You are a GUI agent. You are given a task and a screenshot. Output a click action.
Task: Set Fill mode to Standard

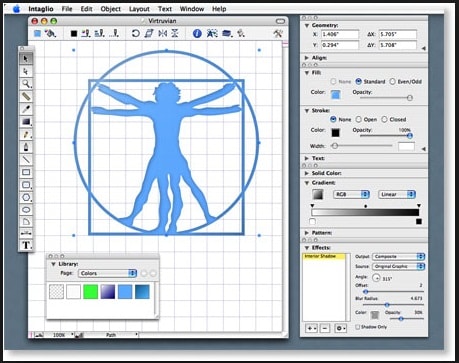coord(359,81)
